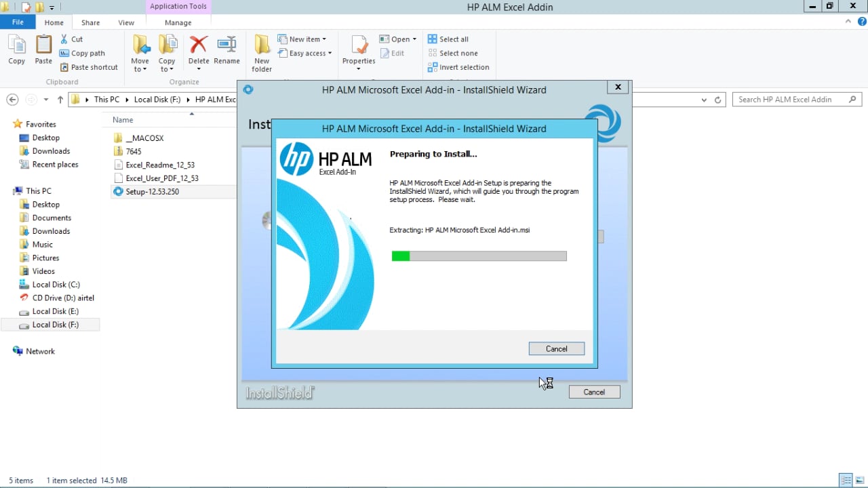Click Select none in the ribbon
The height and width of the screenshot is (488, 868).
[452, 54]
